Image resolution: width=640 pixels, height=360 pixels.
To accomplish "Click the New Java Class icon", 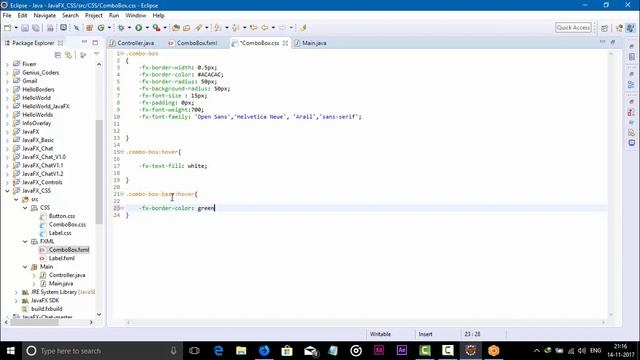I will point(101,28).
